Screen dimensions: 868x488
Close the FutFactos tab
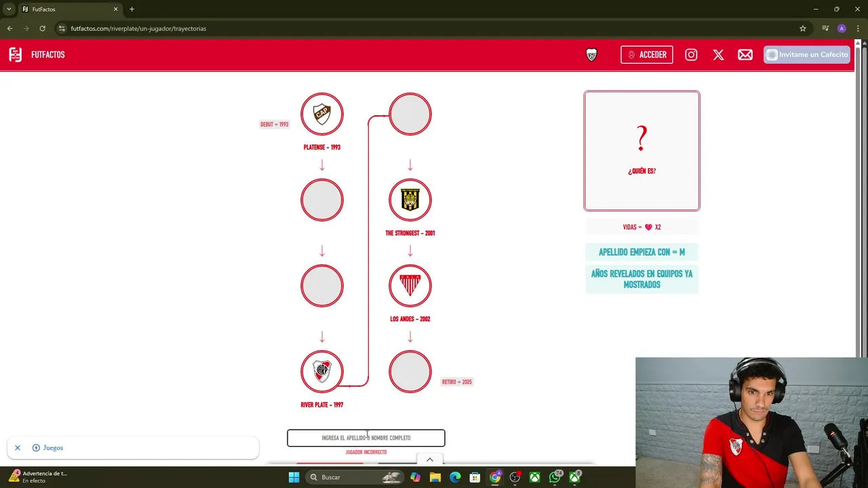[115, 9]
